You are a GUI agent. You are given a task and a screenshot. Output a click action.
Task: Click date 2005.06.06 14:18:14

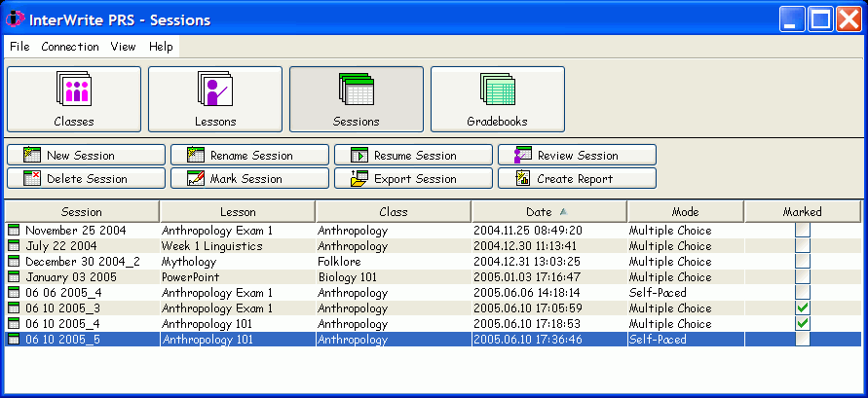click(x=528, y=293)
